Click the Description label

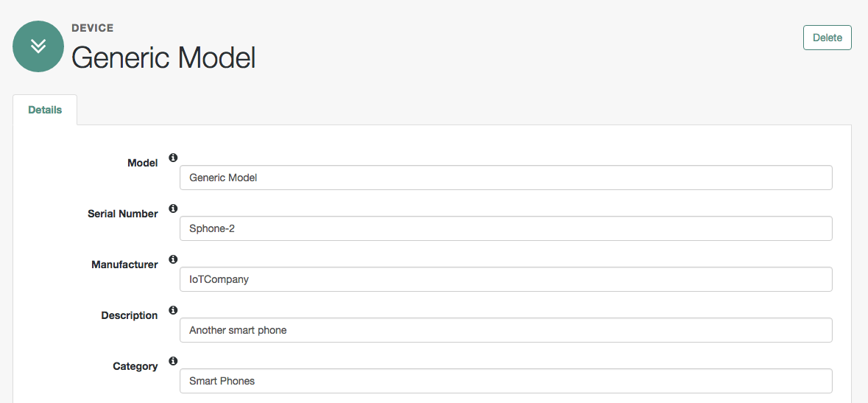pos(129,315)
